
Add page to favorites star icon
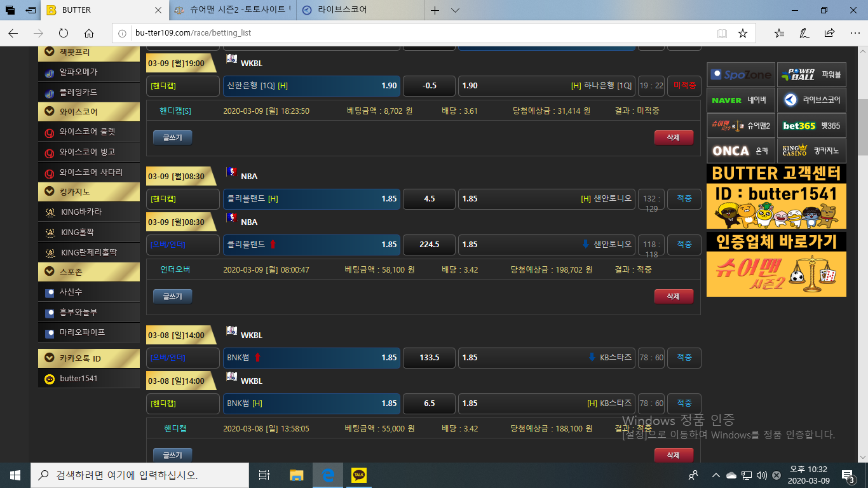(742, 33)
